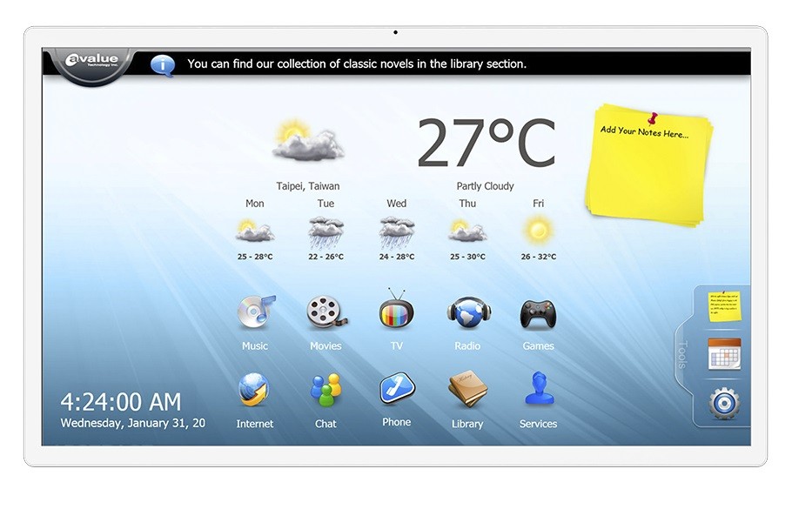The height and width of the screenshot is (509, 812).
Task: Open the Music app icon
Action: [x=255, y=313]
